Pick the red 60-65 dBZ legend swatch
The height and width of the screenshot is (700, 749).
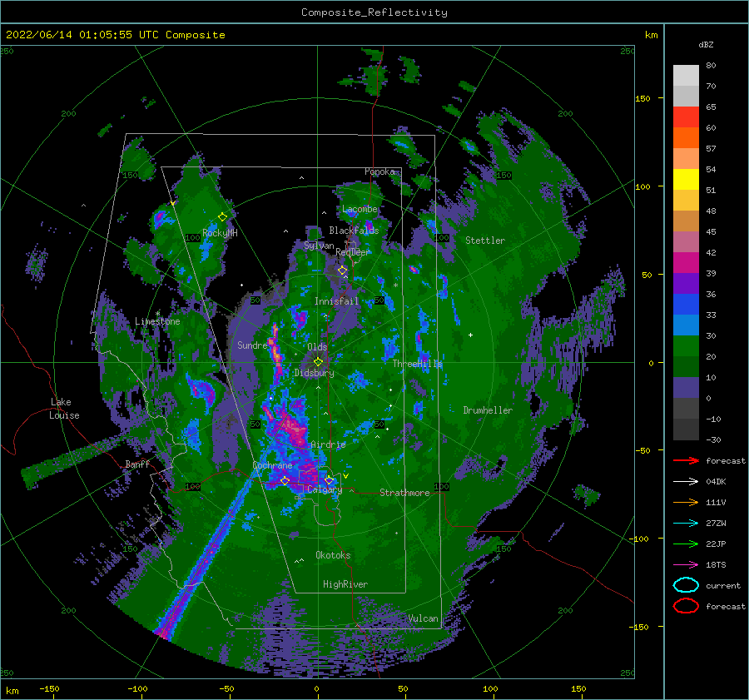click(x=686, y=117)
